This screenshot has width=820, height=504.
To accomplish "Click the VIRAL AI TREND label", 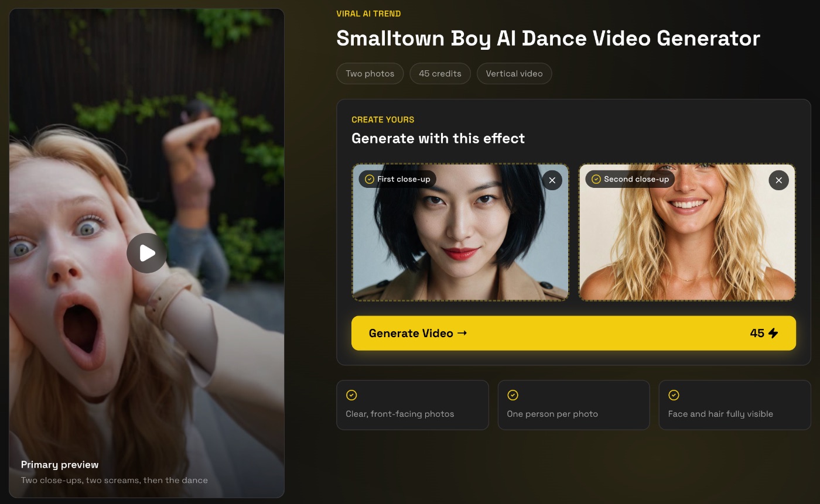I will 368,13.
